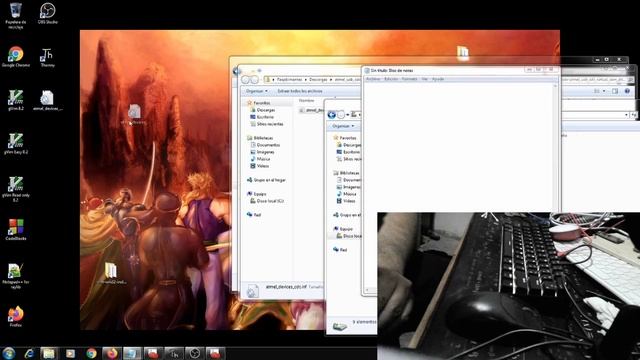The image size is (640, 360).
Task: Sort by the Nombre column header
Action: click(x=307, y=100)
